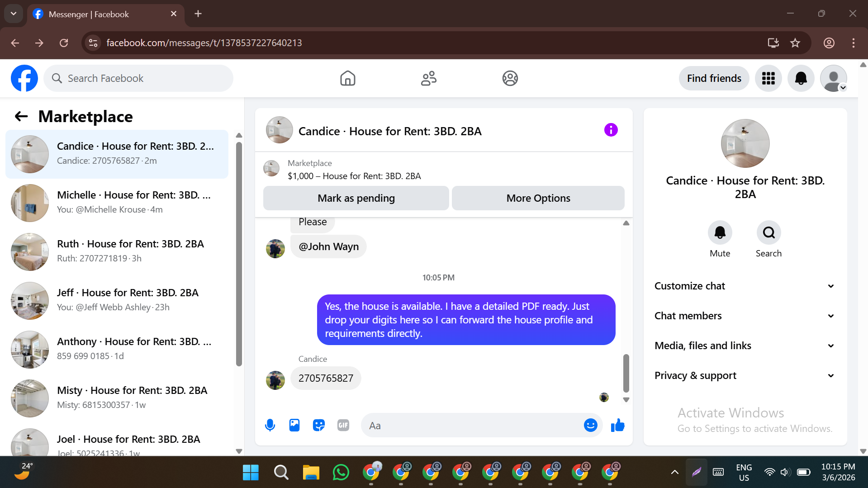The height and width of the screenshot is (488, 868).
Task: Open the Friends icon in top navigation
Action: 428,78
